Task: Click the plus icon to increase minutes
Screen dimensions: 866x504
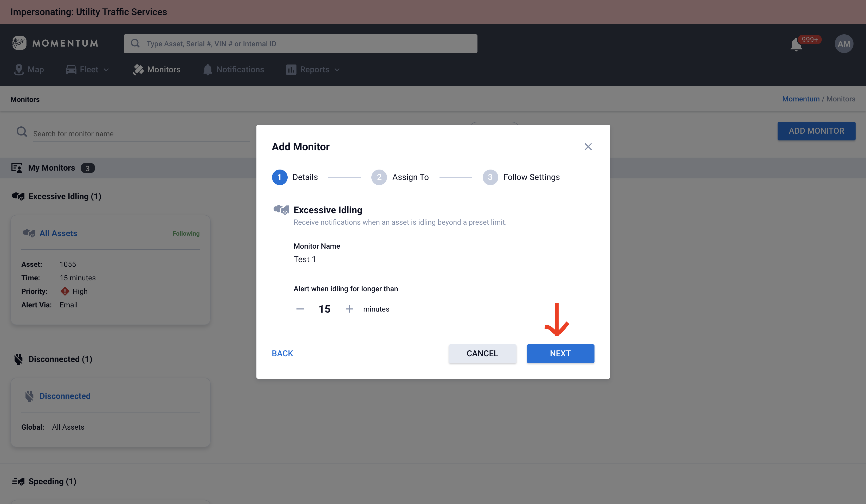Action: 349,309
